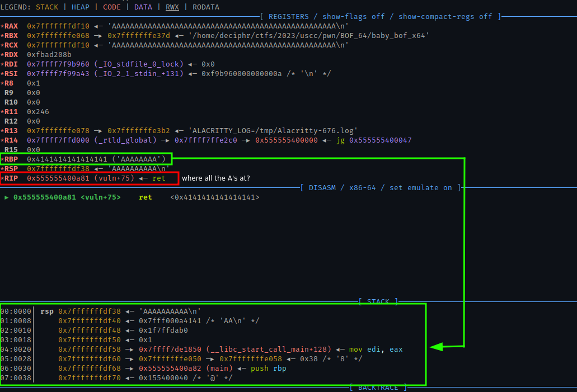Image resolution: width=577 pixels, height=392 pixels.
Task: Click the RODATA legend label
Action: [x=206, y=7]
